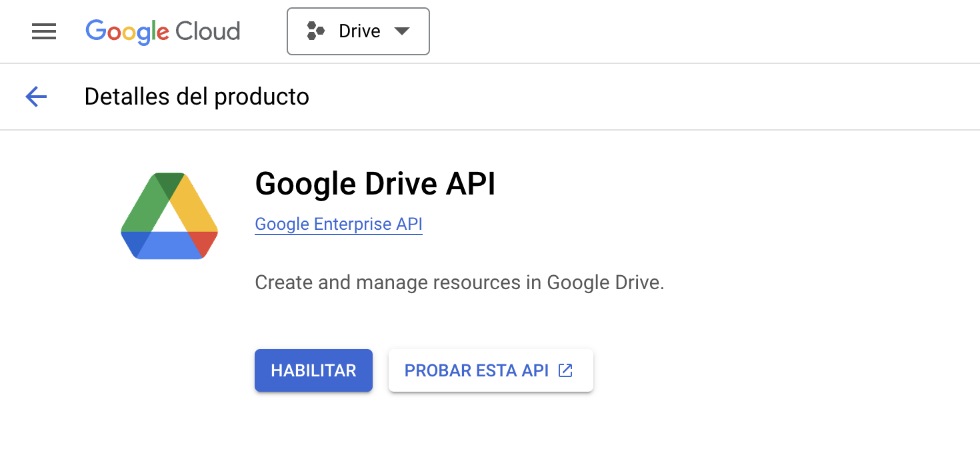
Task: Open the Google Enterprise API link
Action: 339,225
